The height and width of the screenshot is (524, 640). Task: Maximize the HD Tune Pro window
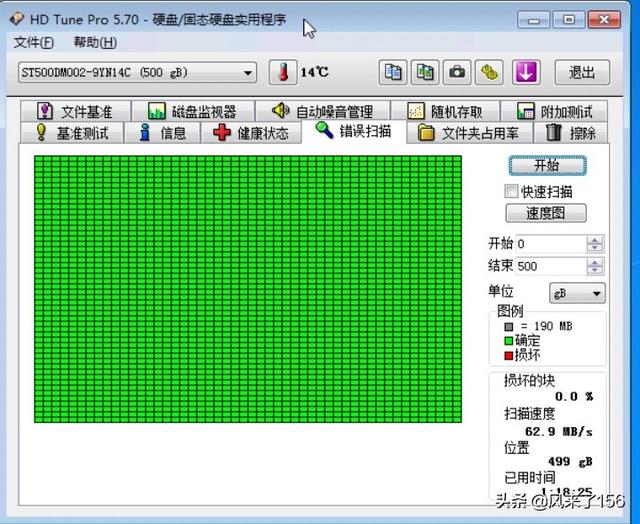[x=569, y=20]
